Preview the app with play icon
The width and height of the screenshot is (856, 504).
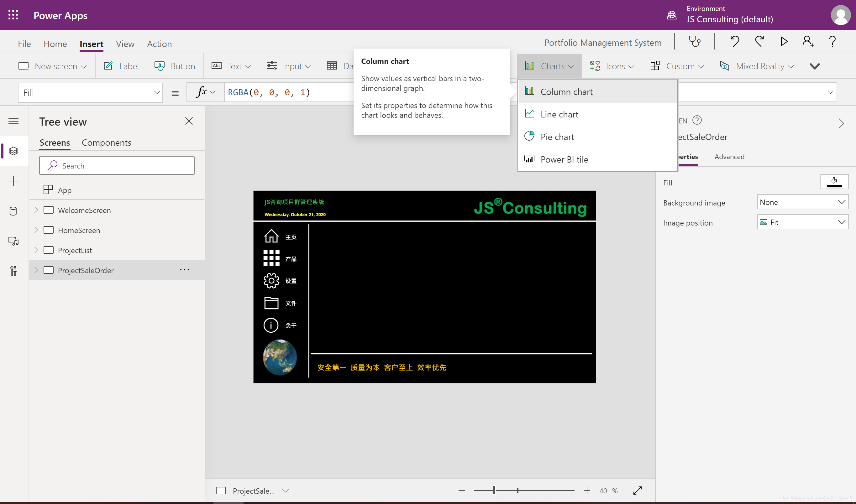coord(784,41)
